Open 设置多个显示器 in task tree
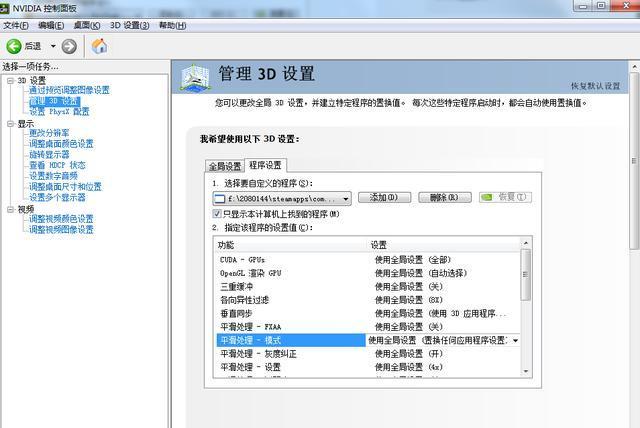The image size is (640, 428). click(57, 197)
